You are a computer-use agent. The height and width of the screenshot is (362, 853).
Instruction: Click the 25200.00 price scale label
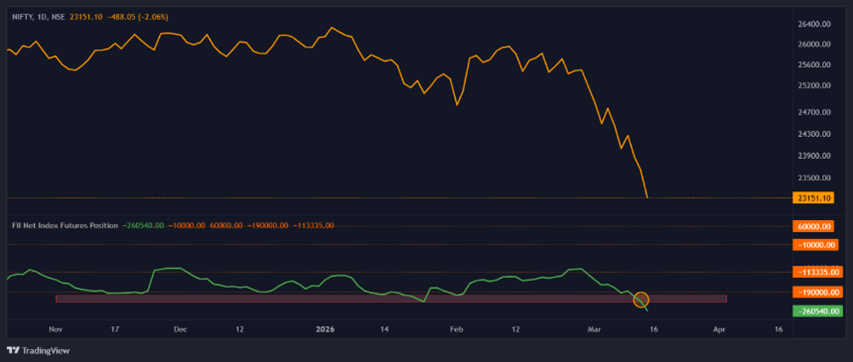[814, 86]
